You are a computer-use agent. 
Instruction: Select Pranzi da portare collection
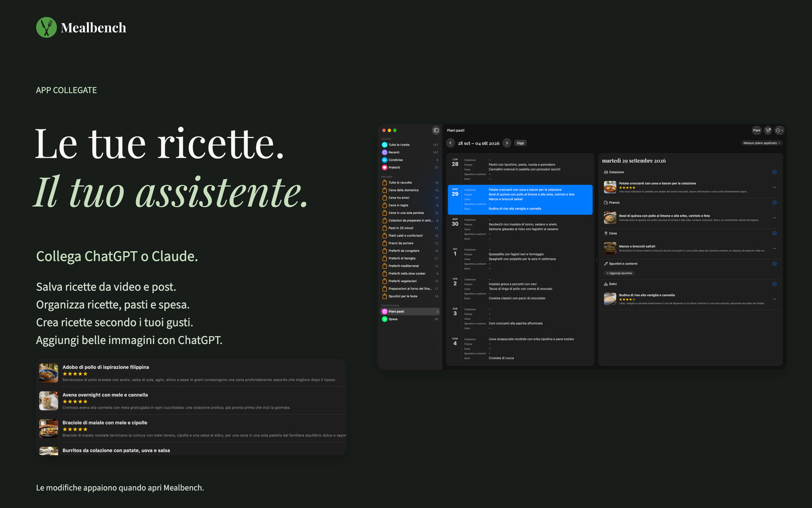410,243
